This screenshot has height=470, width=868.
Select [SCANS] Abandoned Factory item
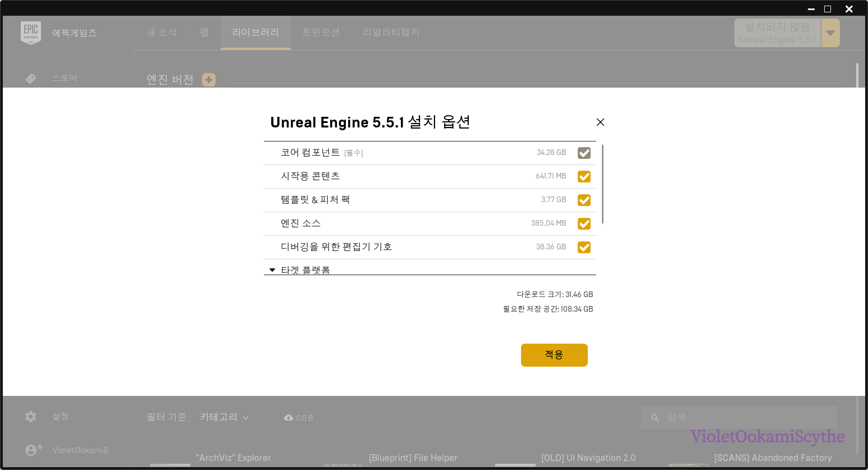(773, 458)
